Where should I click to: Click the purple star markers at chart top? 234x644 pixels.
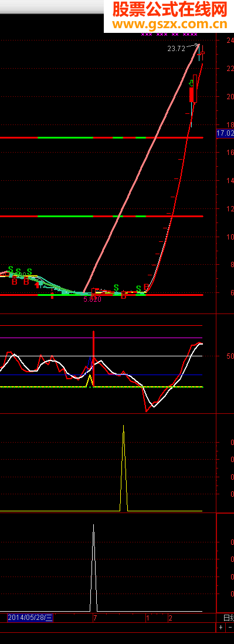coord(169,35)
